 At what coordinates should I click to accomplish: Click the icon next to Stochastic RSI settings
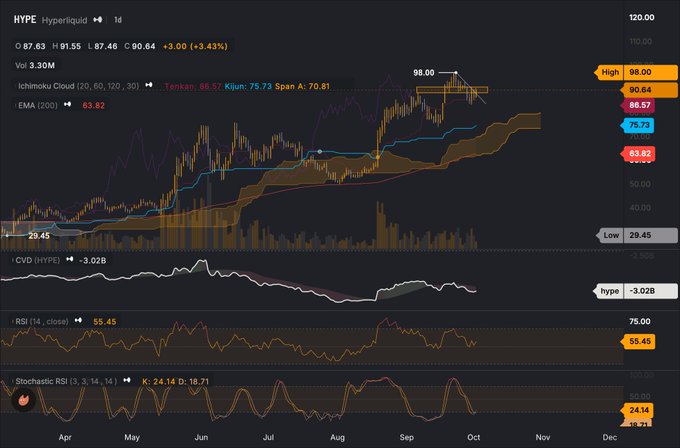[127, 380]
